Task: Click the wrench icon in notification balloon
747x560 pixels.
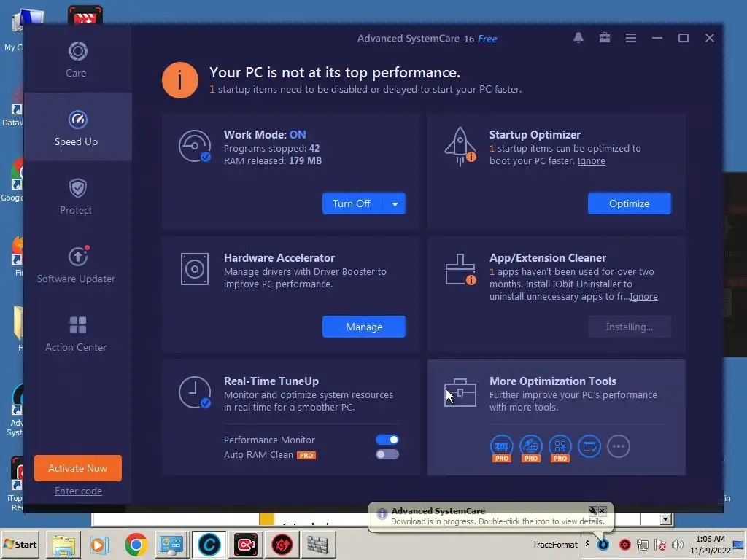Action: [592, 510]
